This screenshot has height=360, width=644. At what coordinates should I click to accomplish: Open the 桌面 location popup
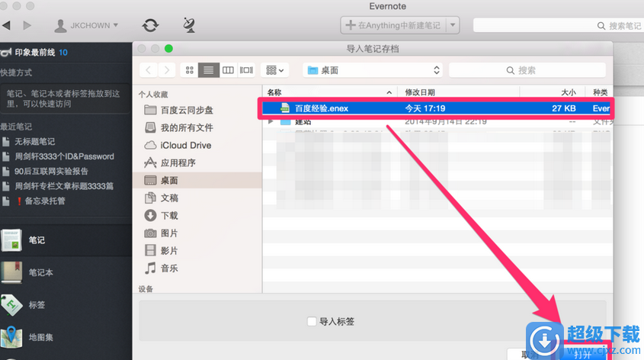(x=373, y=70)
